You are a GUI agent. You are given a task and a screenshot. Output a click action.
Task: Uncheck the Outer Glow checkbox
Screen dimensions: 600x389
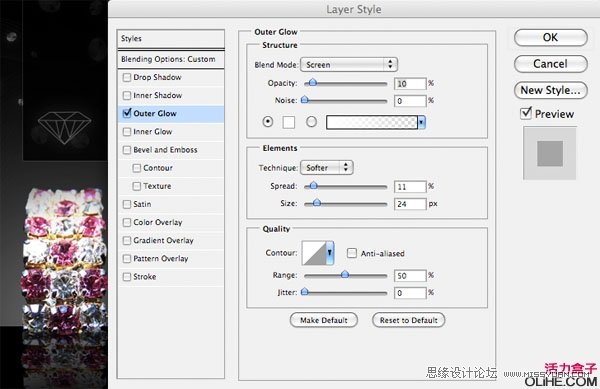point(127,113)
